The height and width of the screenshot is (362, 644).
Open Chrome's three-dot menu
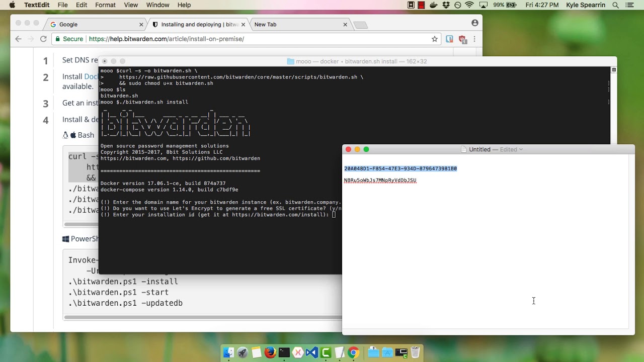[474, 39]
